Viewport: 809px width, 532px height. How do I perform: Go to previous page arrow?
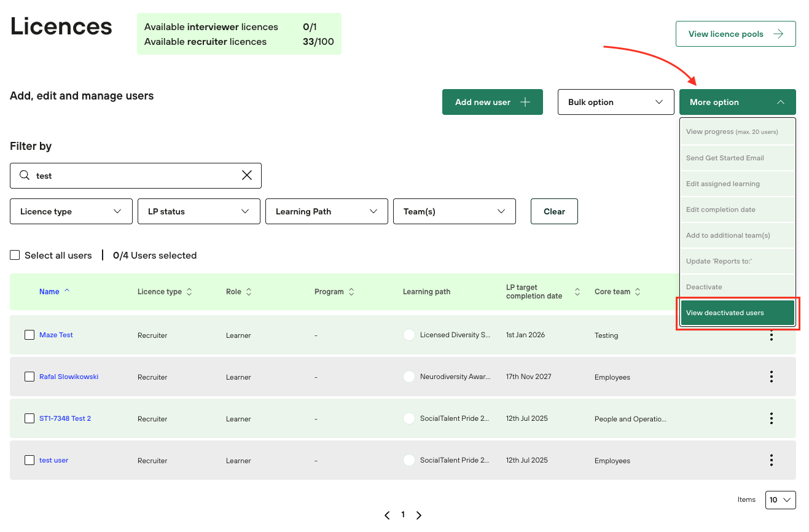pos(387,515)
